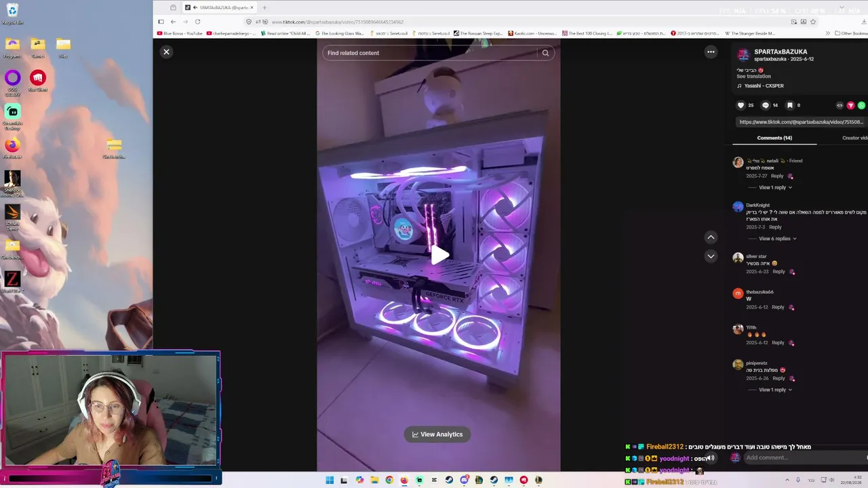Like the video with the heart icon
Viewport: 868px width, 488px height.
(x=741, y=105)
